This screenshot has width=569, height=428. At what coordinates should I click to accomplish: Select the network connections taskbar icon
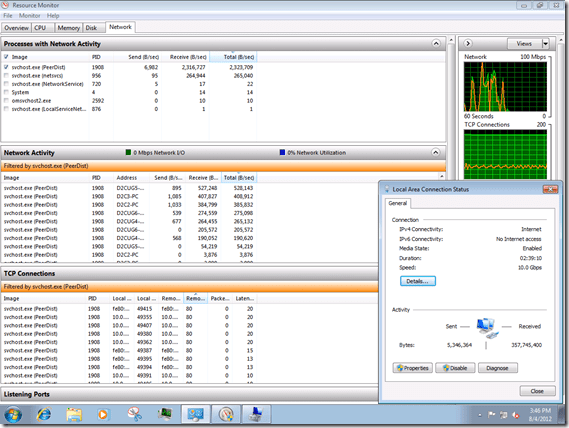(195, 415)
